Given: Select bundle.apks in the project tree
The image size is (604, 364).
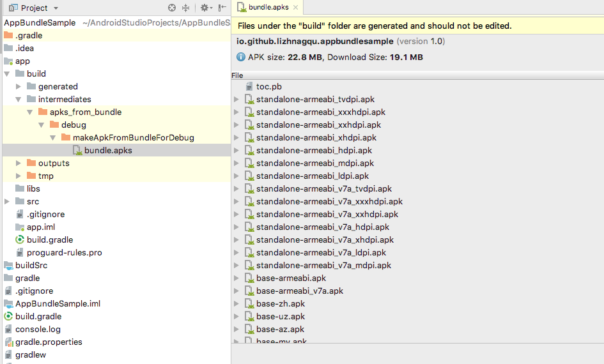Looking at the screenshot, I should point(108,150).
